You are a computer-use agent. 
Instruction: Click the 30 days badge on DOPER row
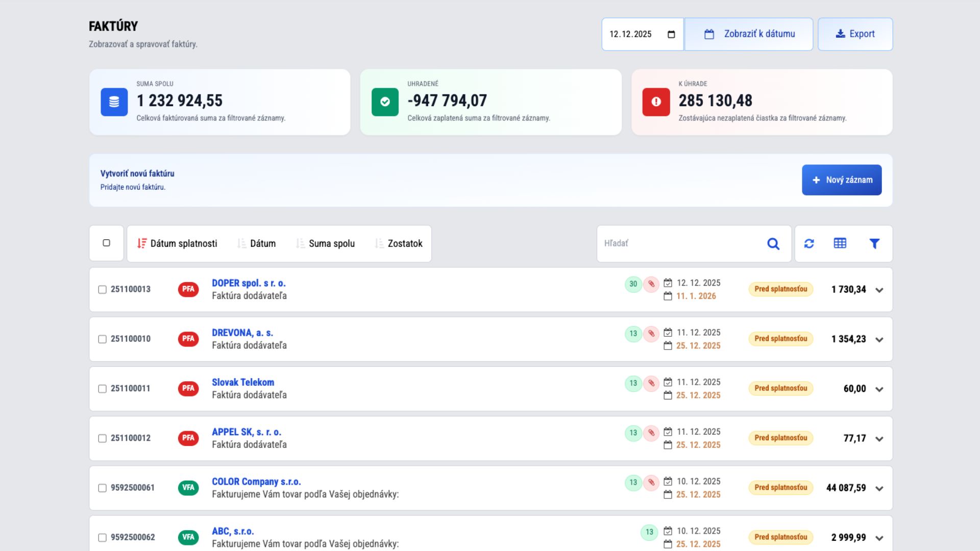(x=633, y=284)
